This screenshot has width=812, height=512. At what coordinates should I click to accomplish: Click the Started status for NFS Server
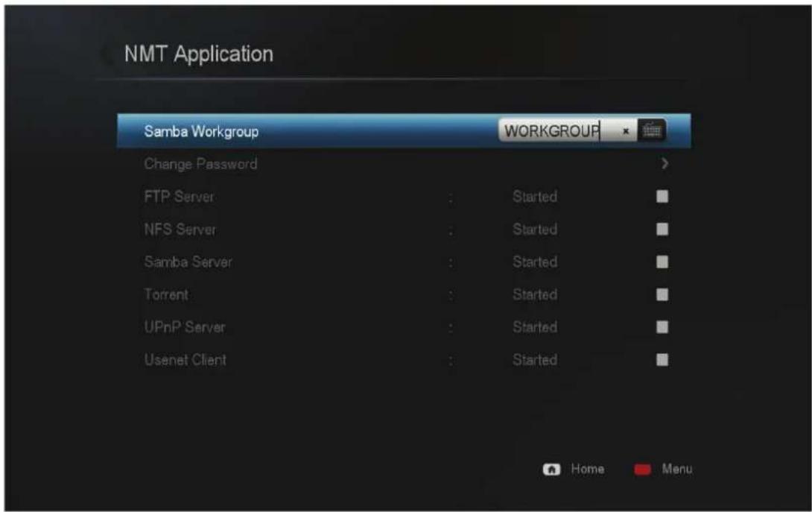tap(535, 229)
